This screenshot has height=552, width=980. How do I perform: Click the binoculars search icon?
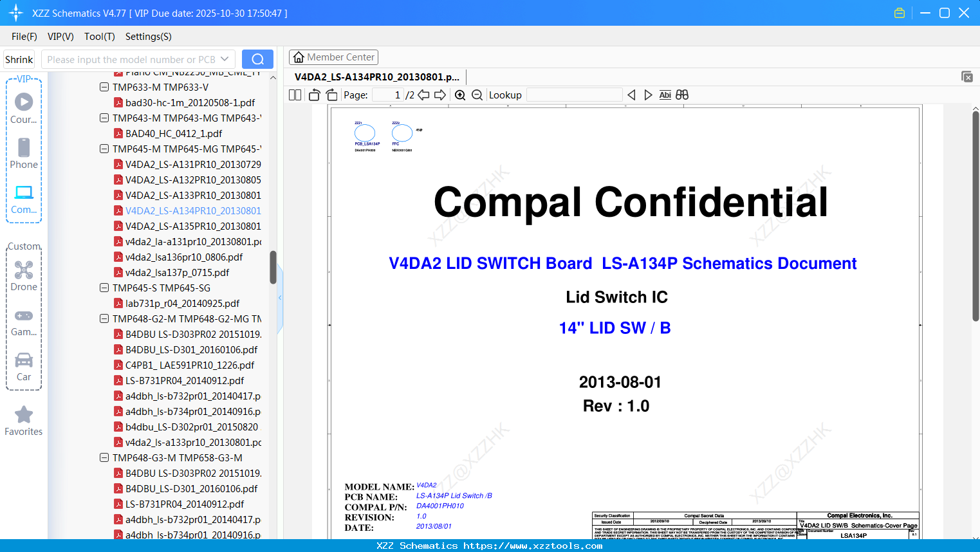(x=682, y=95)
